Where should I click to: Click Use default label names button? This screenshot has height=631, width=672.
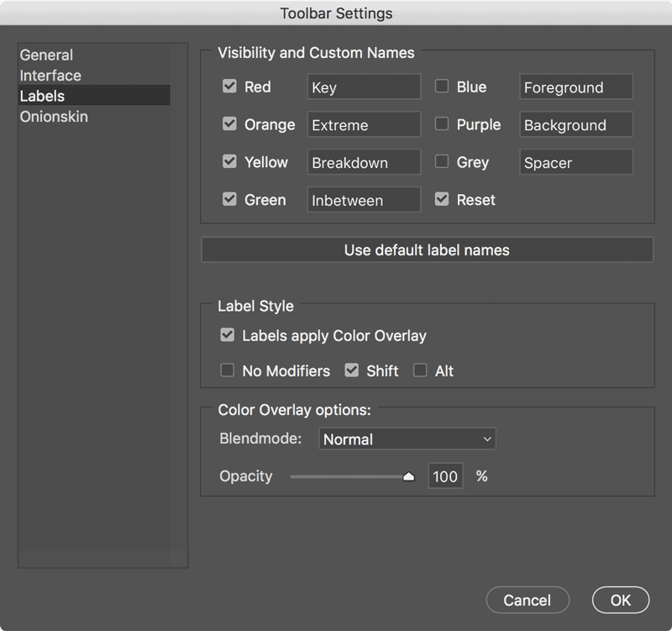tap(427, 250)
